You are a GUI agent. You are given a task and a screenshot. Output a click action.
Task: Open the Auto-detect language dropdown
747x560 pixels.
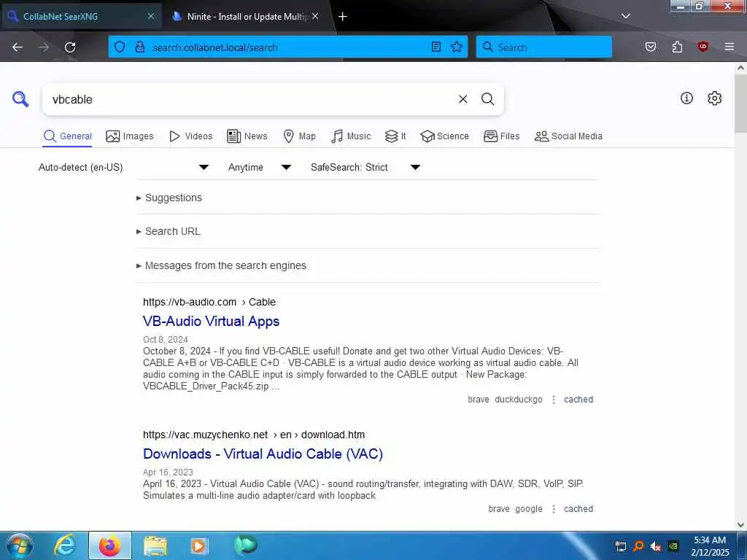(x=124, y=167)
